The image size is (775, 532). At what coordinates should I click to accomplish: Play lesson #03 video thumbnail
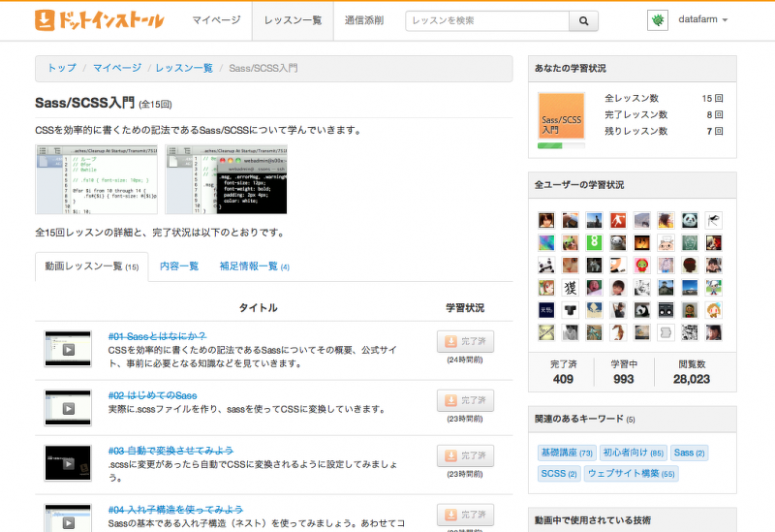coord(68,463)
